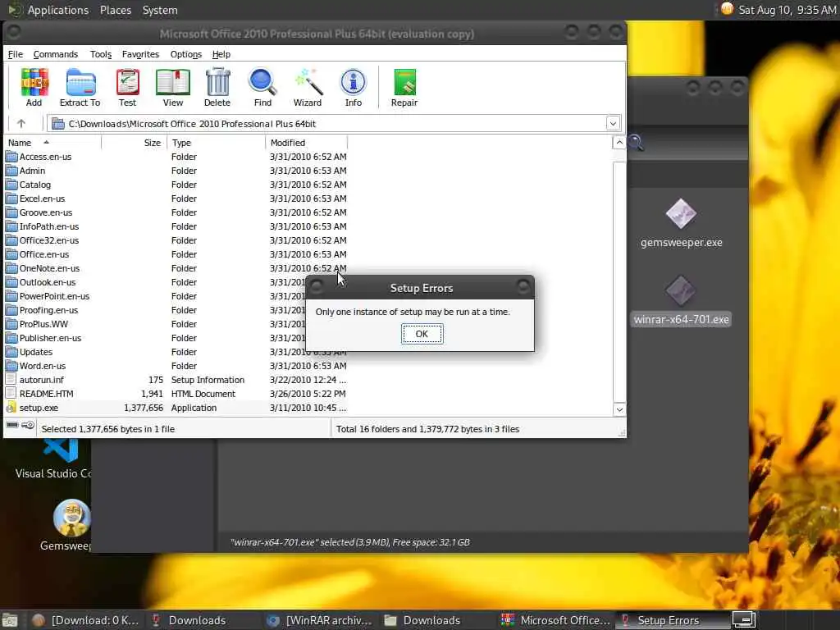Open the System menu in top panel
The width and height of the screenshot is (840, 630).
coord(160,10)
